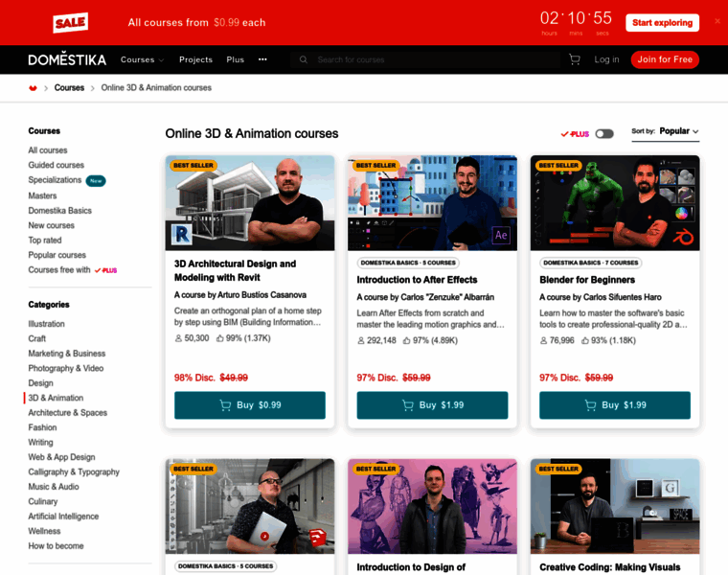Click the Join for Free button
The image size is (728, 575).
pyautogui.click(x=665, y=59)
